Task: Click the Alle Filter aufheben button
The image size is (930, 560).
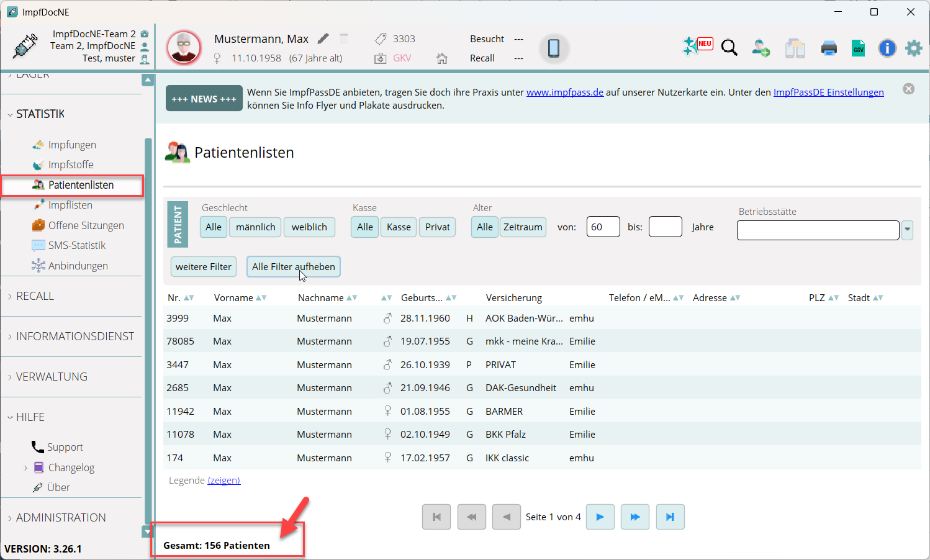Action: pyautogui.click(x=293, y=267)
